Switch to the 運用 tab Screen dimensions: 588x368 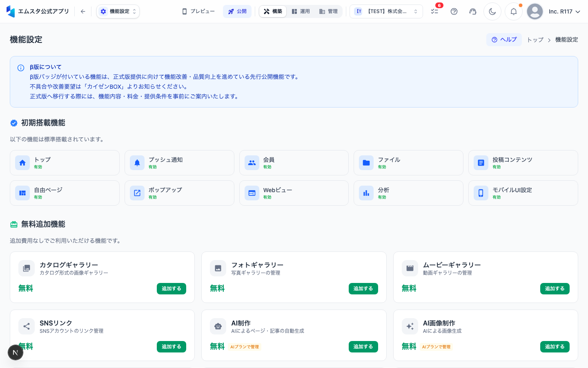tap(301, 11)
